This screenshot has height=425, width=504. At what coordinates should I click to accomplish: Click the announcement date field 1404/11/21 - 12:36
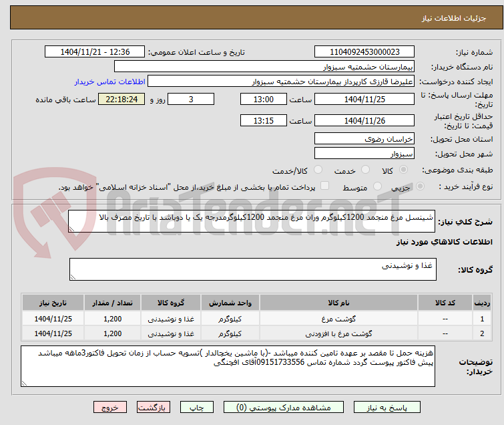coord(95,52)
